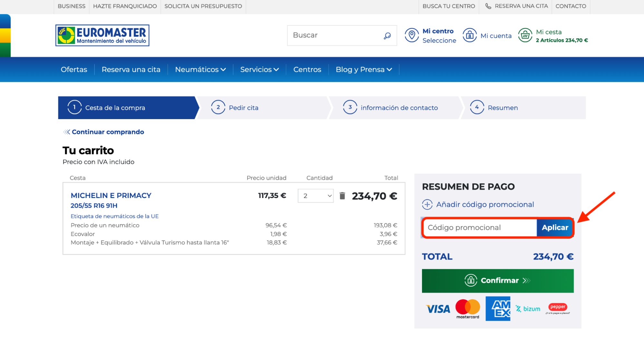Image resolution: width=644 pixels, height=341 pixels.
Task: Click RESERVA UNA CITA in top bar
Action: pos(521,6)
